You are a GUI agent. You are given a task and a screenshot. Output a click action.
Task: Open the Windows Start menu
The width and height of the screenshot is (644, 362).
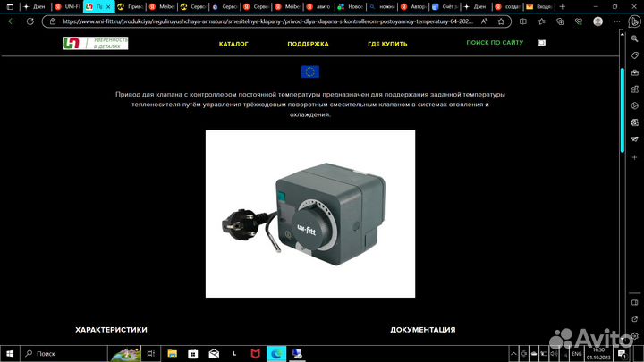click(x=10, y=353)
